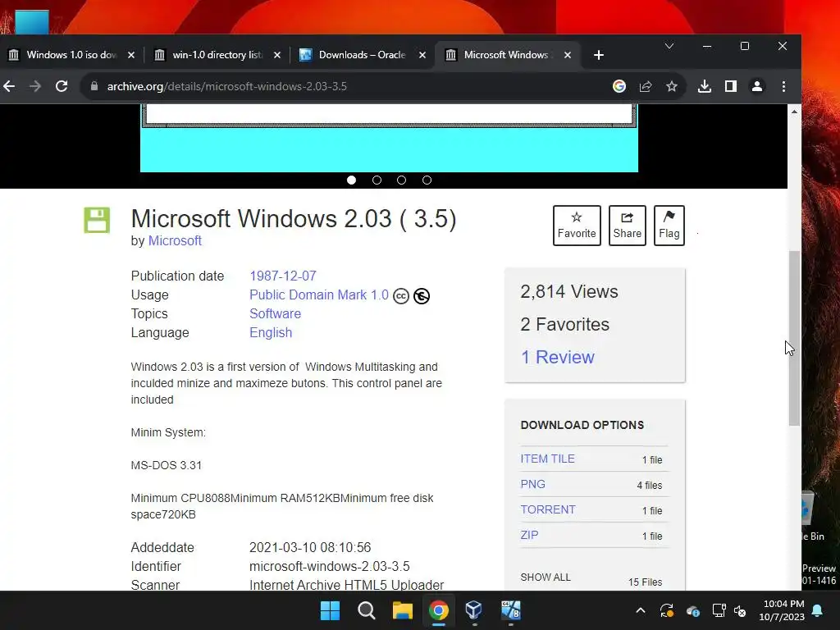840x630 pixels.
Task: Open the Windows Start menu
Action: (330, 610)
